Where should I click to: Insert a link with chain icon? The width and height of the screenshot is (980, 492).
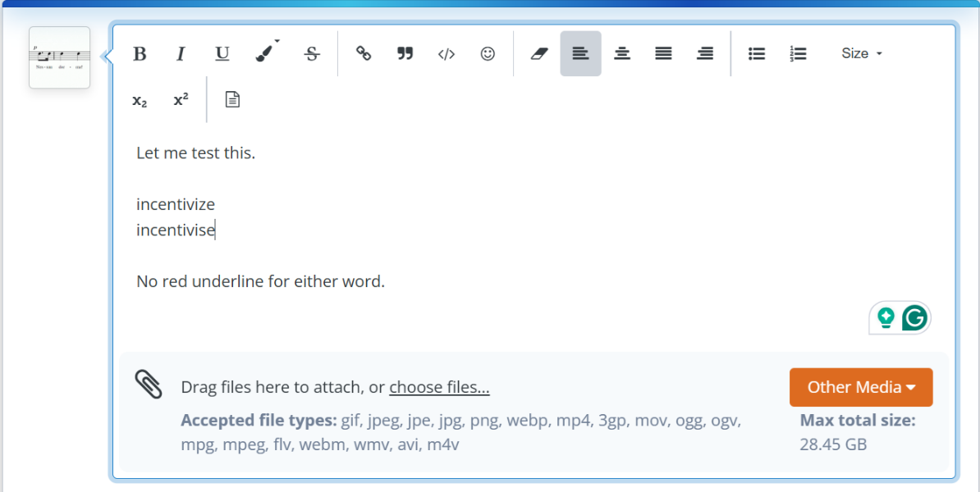pyautogui.click(x=364, y=54)
